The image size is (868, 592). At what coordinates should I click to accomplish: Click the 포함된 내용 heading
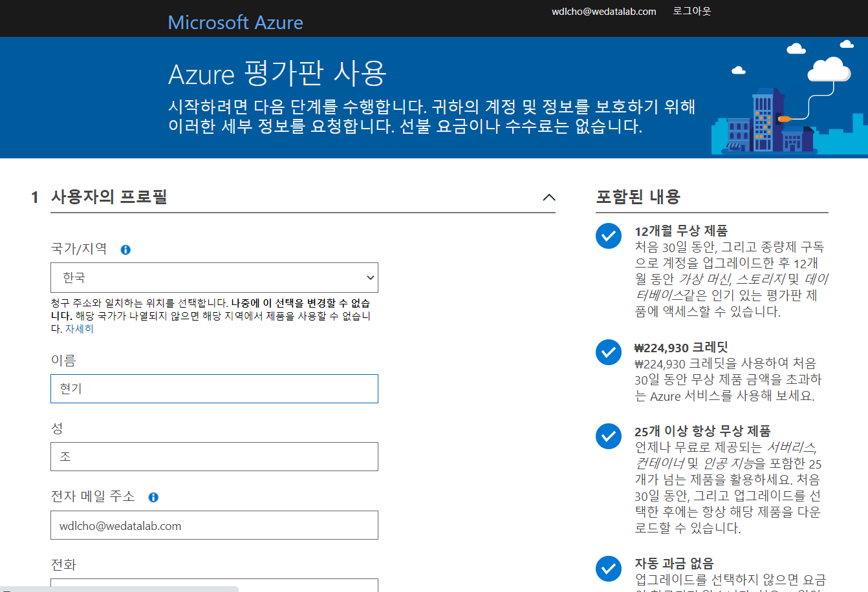[638, 196]
